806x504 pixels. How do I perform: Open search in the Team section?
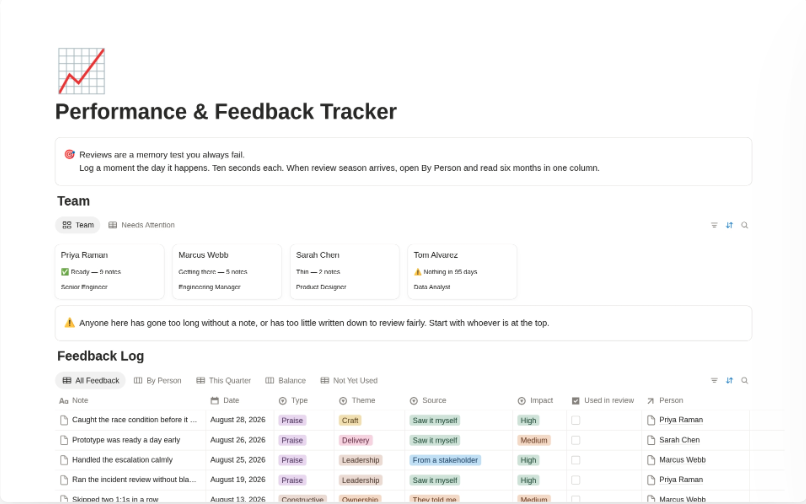point(744,225)
